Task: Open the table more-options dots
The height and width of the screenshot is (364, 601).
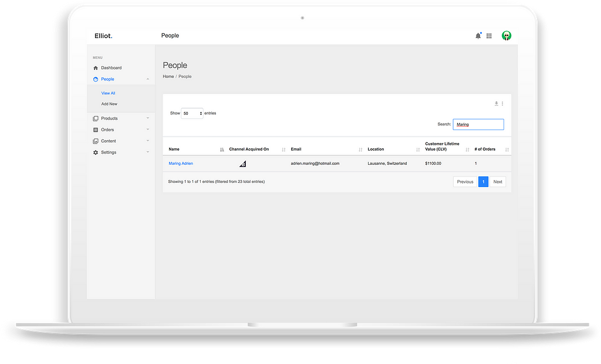Action: pyautogui.click(x=502, y=103)
